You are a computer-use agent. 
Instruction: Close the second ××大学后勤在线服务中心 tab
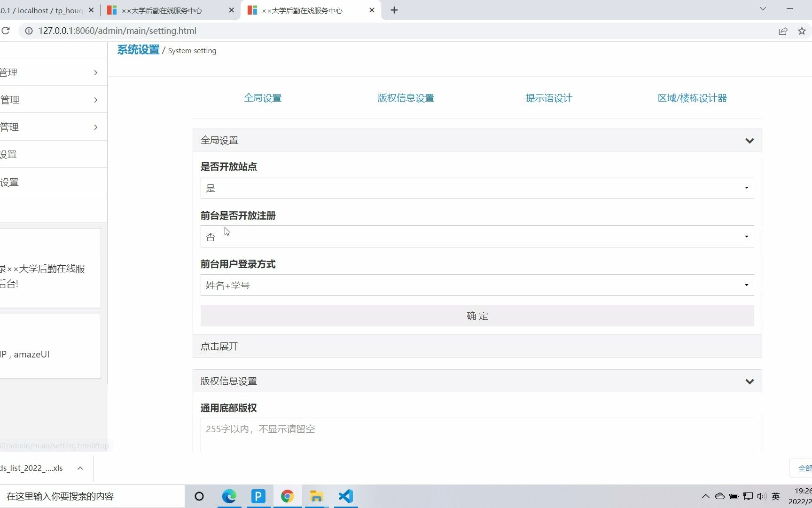click(x=231, y=10)
